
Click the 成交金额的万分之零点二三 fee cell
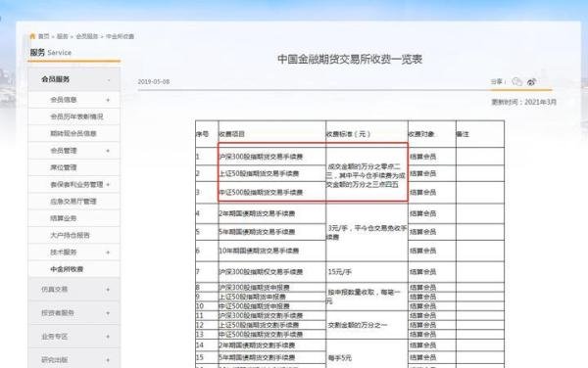pyautogui.click(x=367, y=175)
